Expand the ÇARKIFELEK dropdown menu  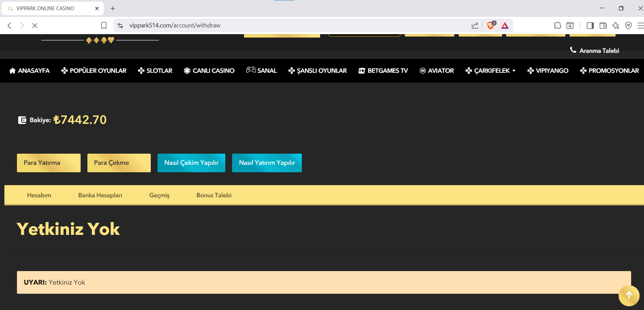point(491,71)
